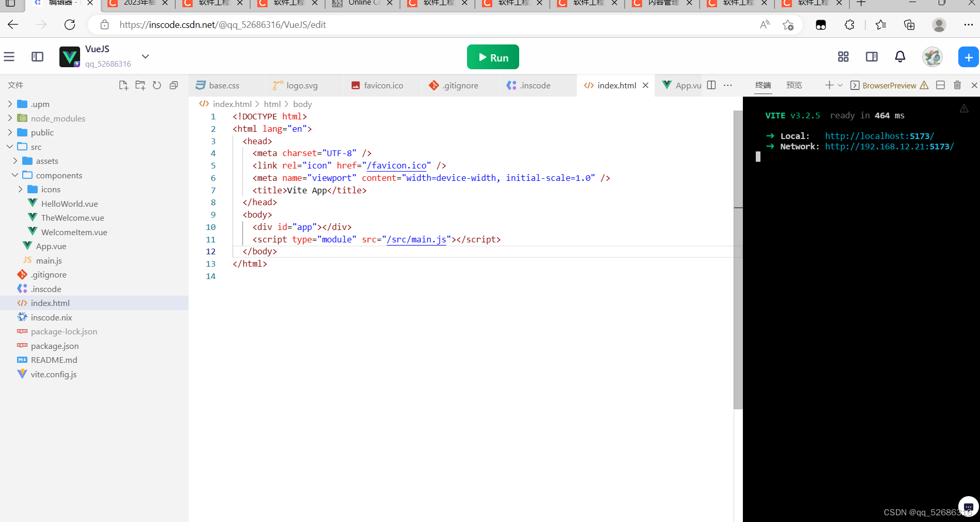Screen dimensions: 980x522
Task: Open the VueJS project dropdown arrow
Action: tap(146, 56)
